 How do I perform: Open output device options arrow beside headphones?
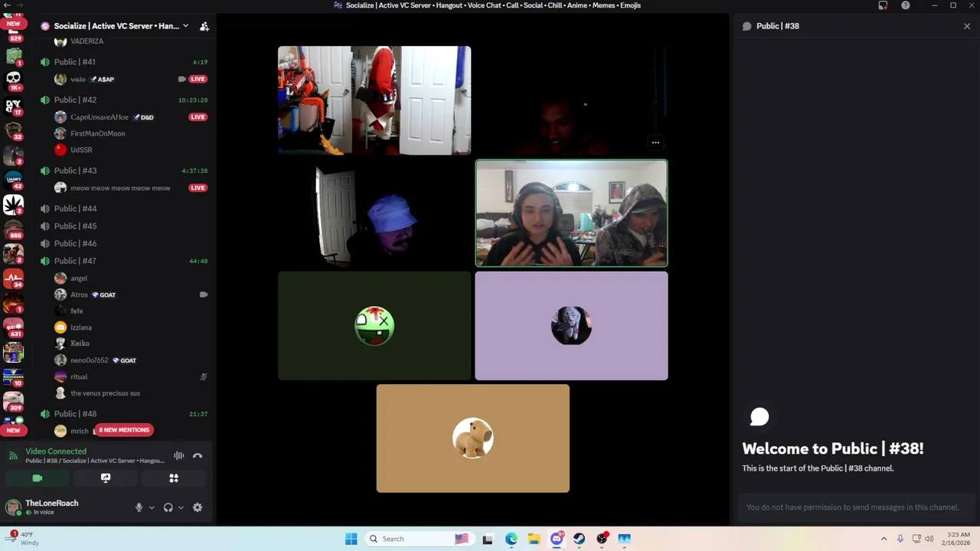point(181,507)
